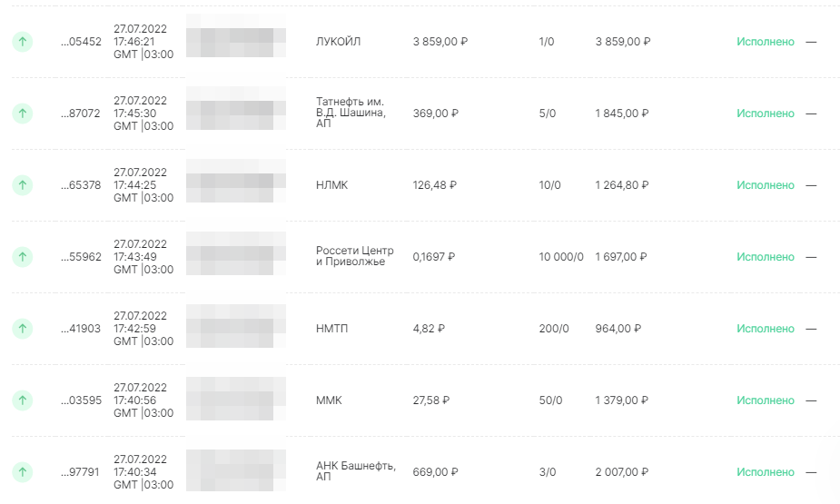Click the green up-arrow icon in the НЛМК row
The width and height of the screenshot is (840, 504).
tap(23, 185)
